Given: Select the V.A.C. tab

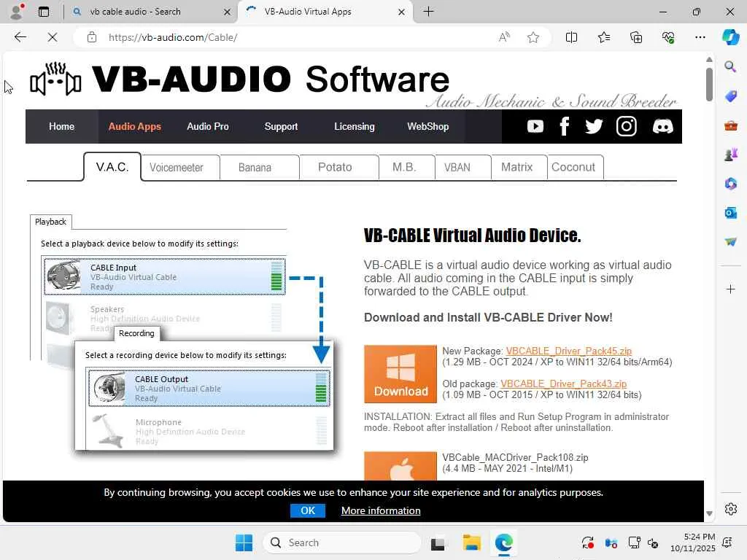Looking at the screenshot, I should [112, 167].
